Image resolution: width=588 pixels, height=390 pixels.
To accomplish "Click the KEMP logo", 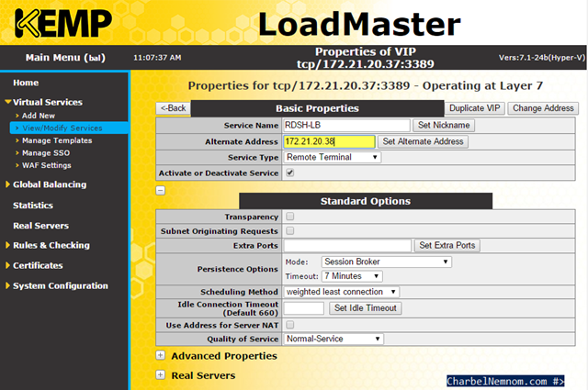I will [x=63, y=23].
